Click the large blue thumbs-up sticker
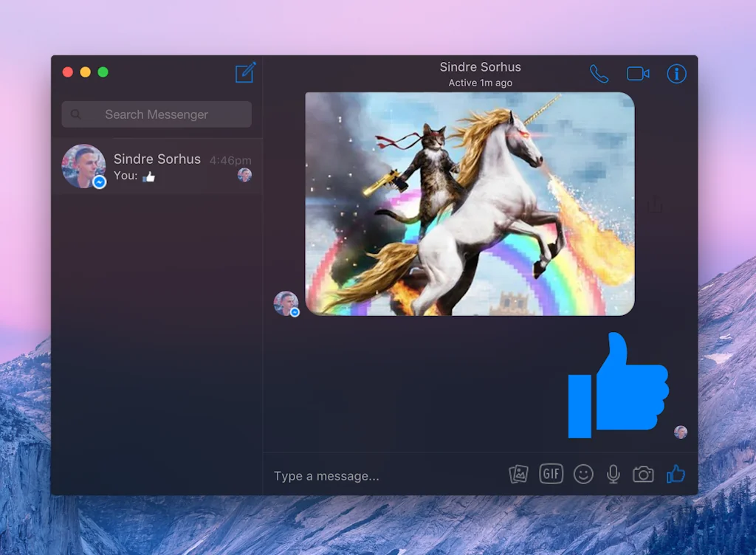756x555 pixels. pos(618,385)
